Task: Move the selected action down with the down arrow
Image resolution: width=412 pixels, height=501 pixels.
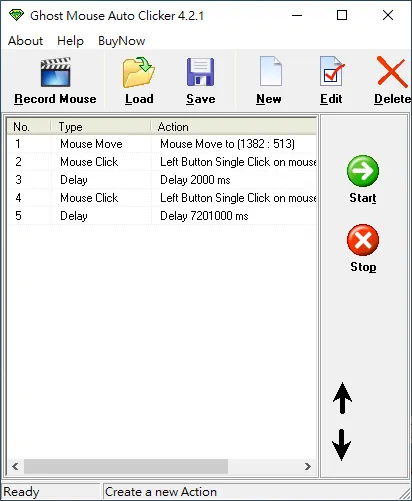Action: pos(342,445)
